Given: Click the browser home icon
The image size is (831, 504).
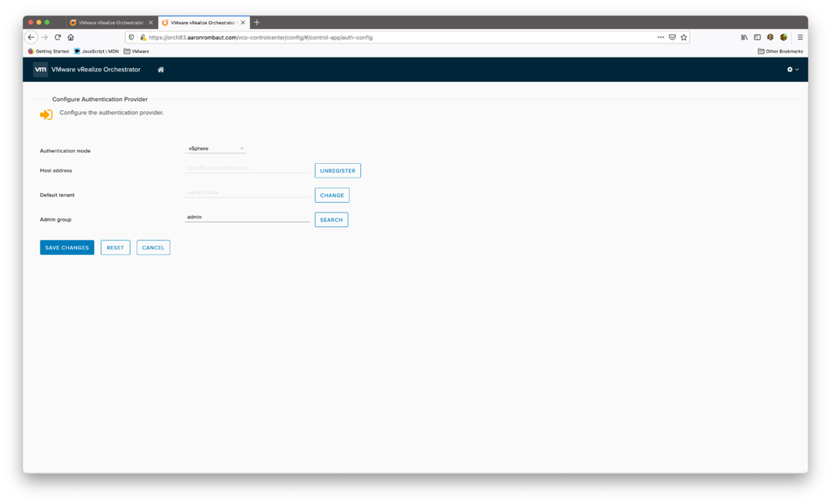Looking at the screenshot, I should tap(71, 37).
